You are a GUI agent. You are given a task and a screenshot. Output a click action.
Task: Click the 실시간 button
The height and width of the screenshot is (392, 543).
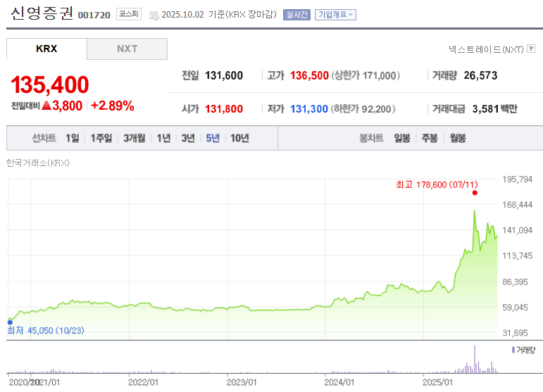pyautogui.click(x=297, y=15)
